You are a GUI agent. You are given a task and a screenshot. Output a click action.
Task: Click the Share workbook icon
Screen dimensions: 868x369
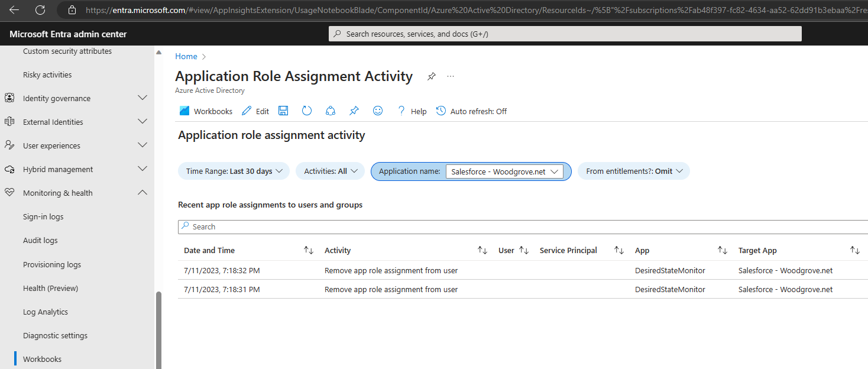point(331,111)
